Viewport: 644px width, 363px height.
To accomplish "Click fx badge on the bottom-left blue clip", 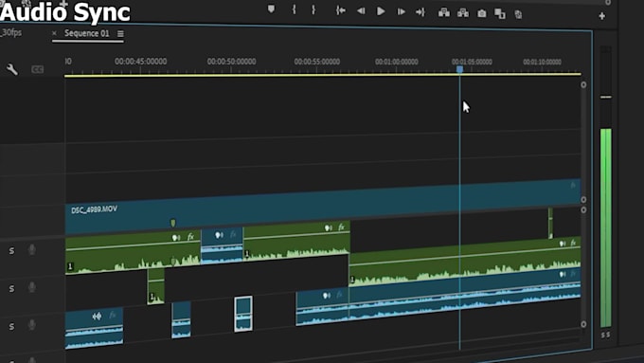I will click(x=113, y=315).
